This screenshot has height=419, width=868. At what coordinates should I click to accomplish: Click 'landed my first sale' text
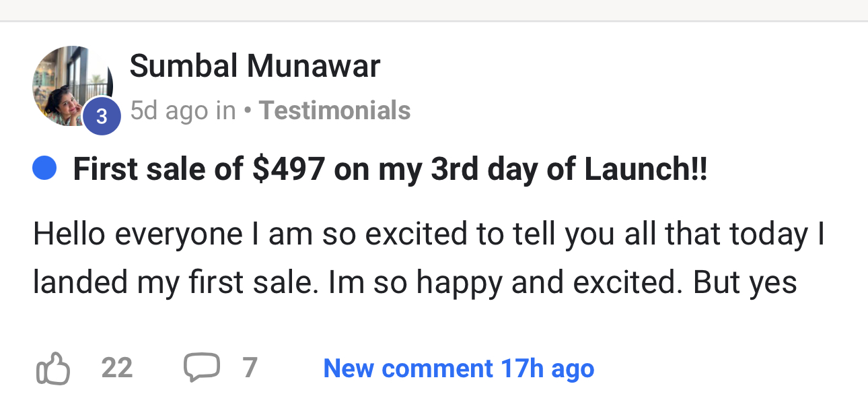pos(175,282)
